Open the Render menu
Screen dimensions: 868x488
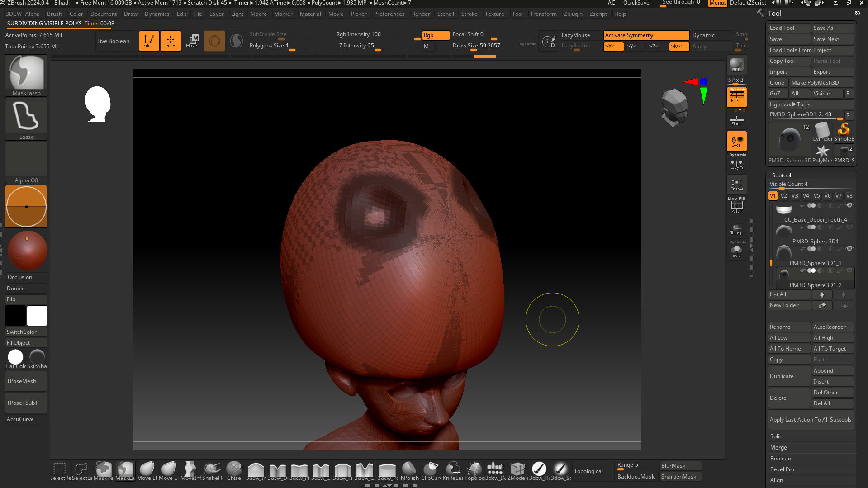[x=421, y=14]
